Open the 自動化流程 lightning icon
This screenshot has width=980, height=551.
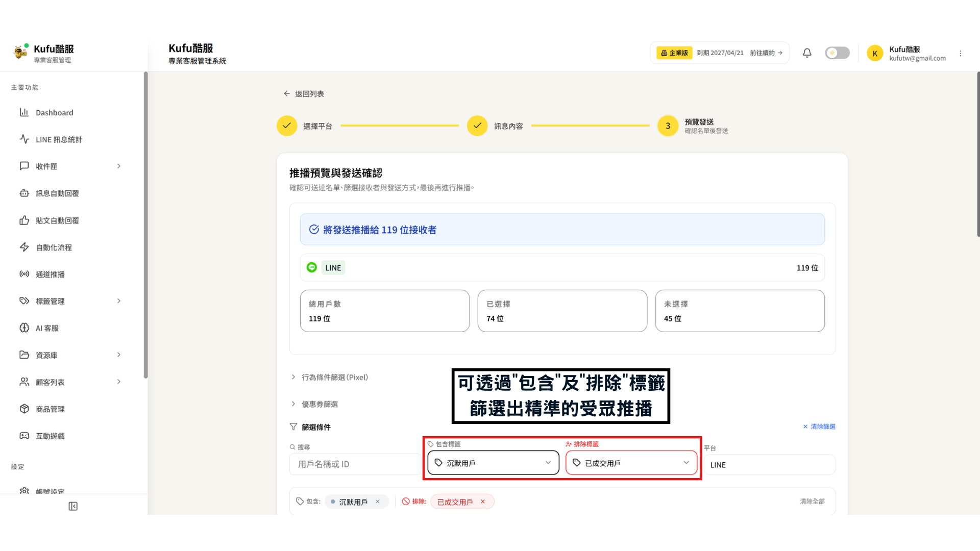(x=24, y=247)
